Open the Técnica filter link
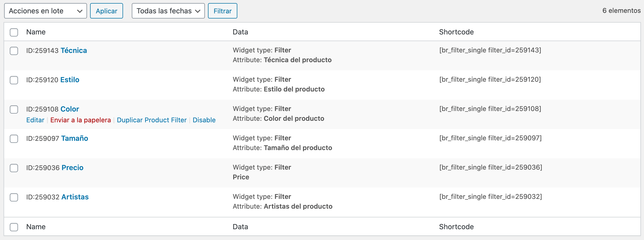Image resolution: width=644 pixels, height=240 pixels. pos(74,50)
